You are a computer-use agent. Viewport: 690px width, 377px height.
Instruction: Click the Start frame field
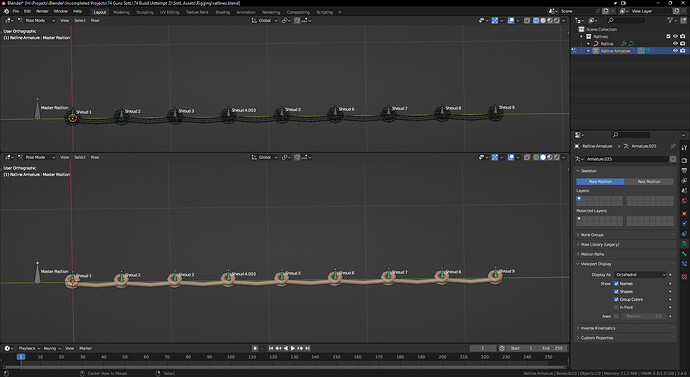point(522,348)
